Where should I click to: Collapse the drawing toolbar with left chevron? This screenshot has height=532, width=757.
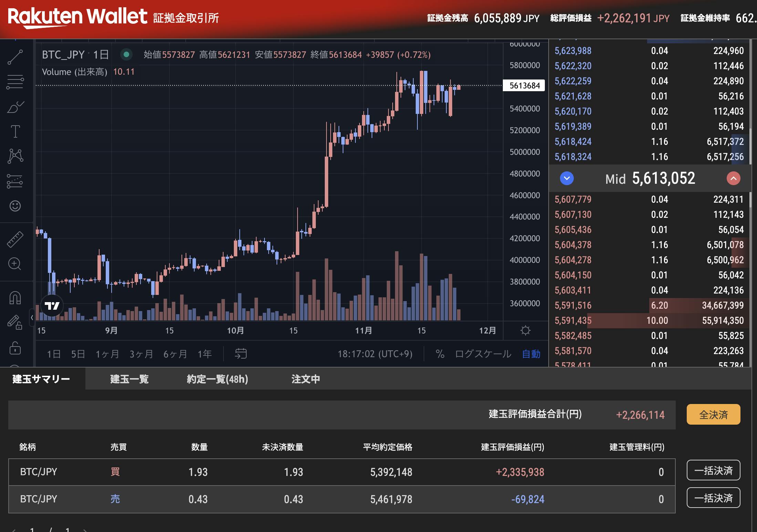(32, 318)
